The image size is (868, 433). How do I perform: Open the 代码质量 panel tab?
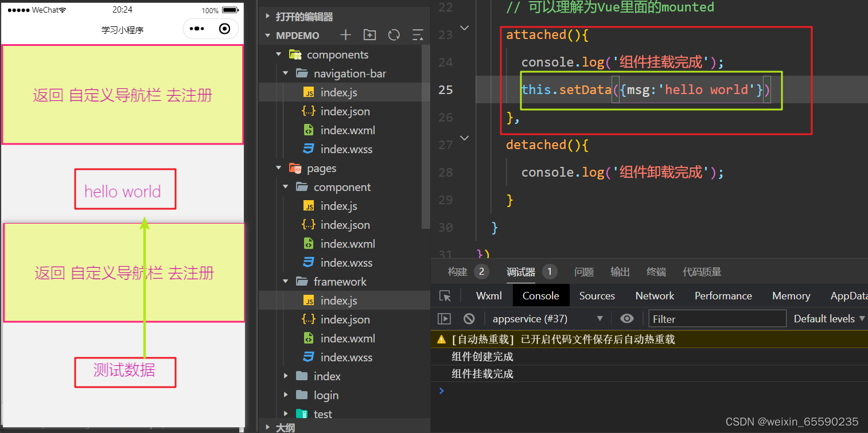pyautogui.click(x=702, y=272)
